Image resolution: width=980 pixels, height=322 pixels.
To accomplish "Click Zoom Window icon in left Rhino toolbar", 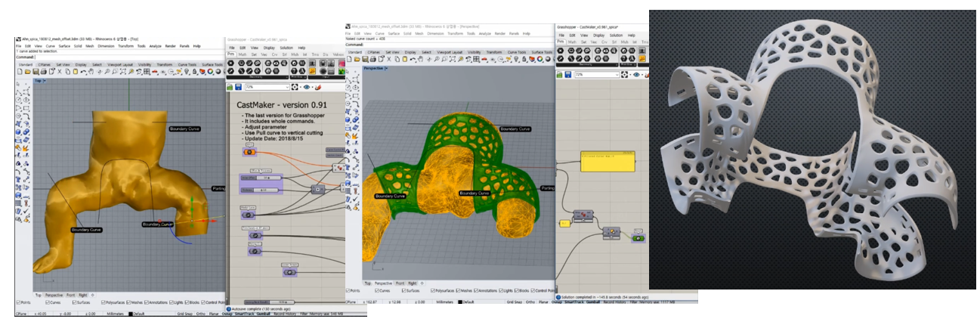I will 114,72.
